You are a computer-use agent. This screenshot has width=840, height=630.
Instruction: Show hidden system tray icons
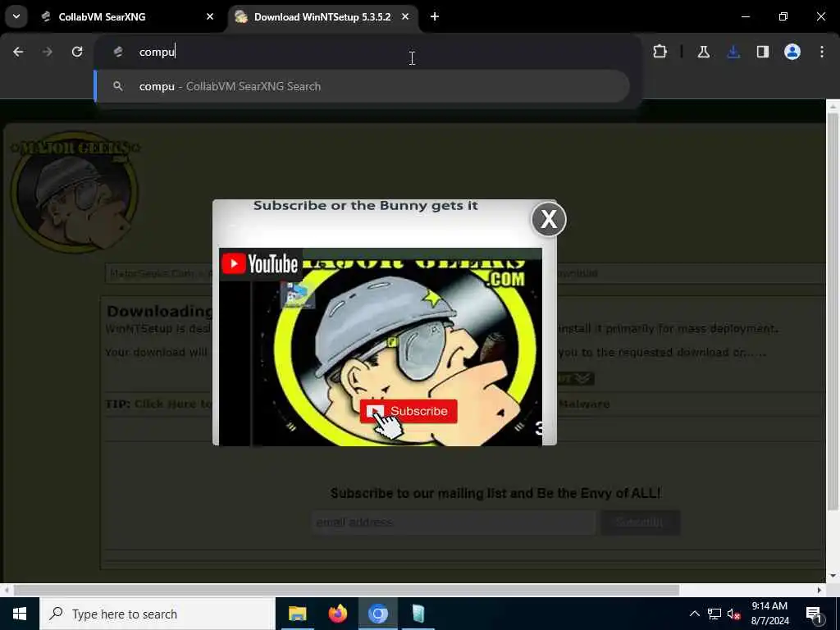click(694, 614)
